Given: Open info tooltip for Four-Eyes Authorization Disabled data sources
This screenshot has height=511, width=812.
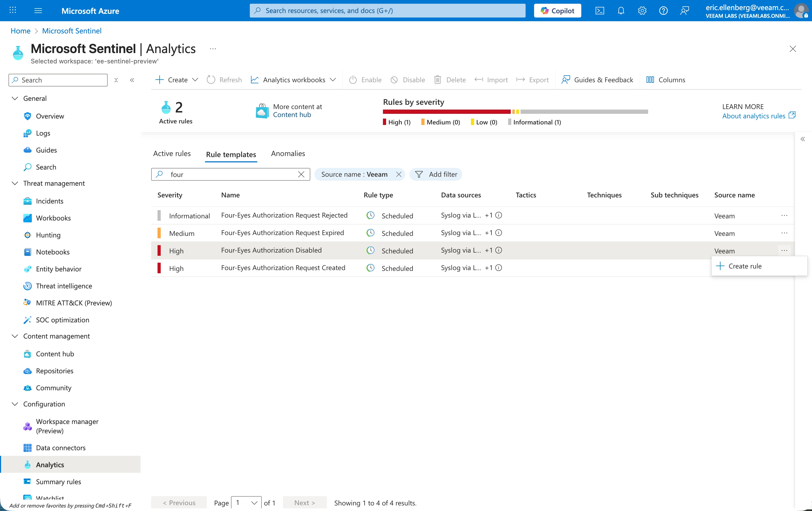Looking at the screenshot, I should click(499, 250).
